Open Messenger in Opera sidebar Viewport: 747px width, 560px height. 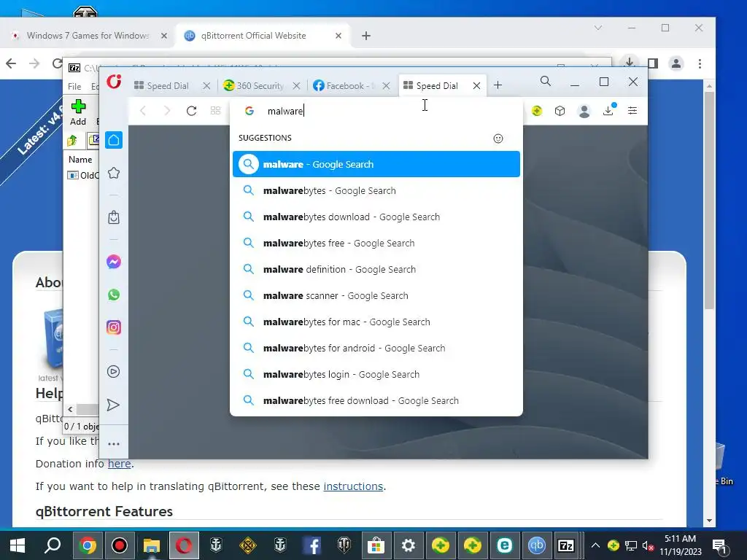tap(114, 262)
